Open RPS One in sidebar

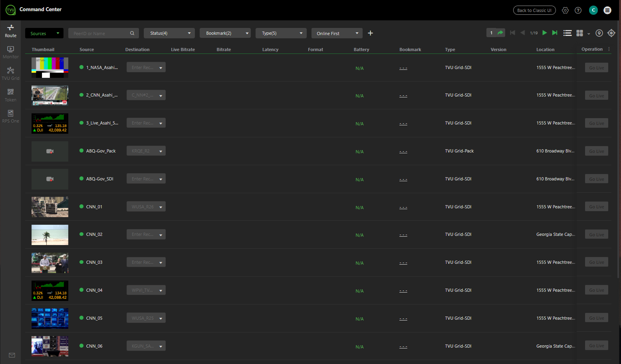pyautogui.click(x=10, y=117)
